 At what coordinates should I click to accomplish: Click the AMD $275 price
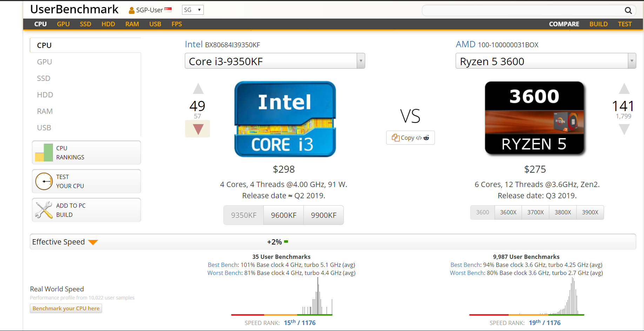[535, 170]
